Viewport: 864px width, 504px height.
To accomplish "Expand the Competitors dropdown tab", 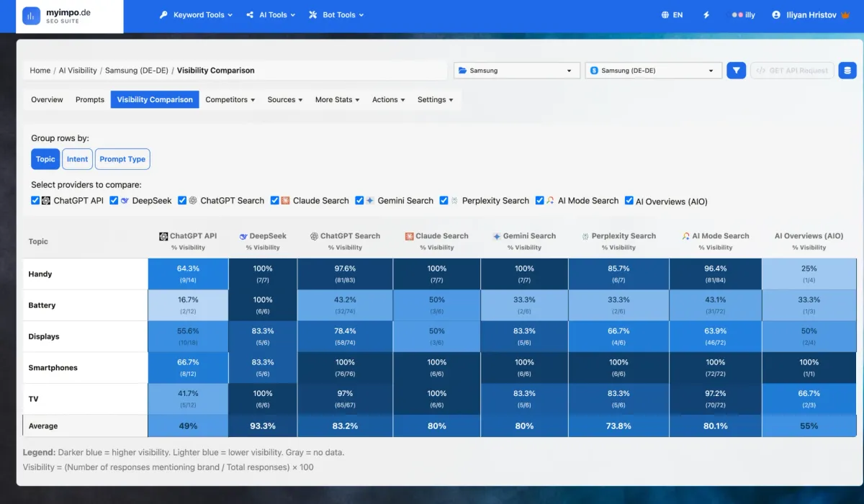I will (x=230, y=99).
